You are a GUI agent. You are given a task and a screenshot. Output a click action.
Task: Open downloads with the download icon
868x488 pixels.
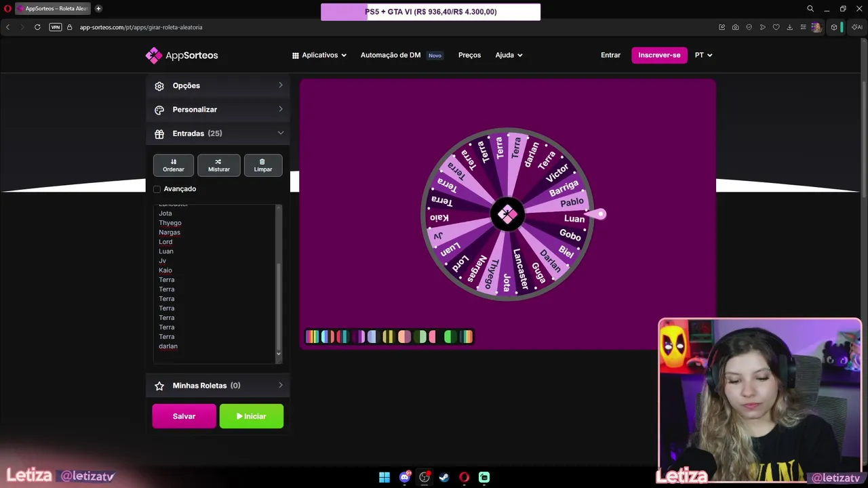[x=789, y=27]
